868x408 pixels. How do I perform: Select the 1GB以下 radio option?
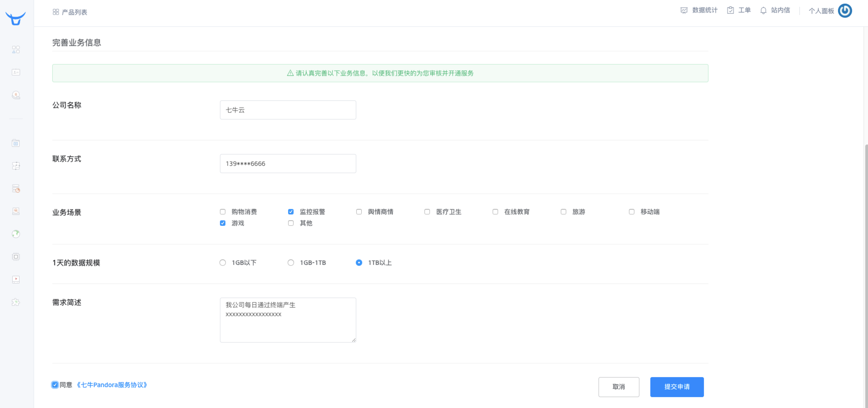click(x=223, y=262)
